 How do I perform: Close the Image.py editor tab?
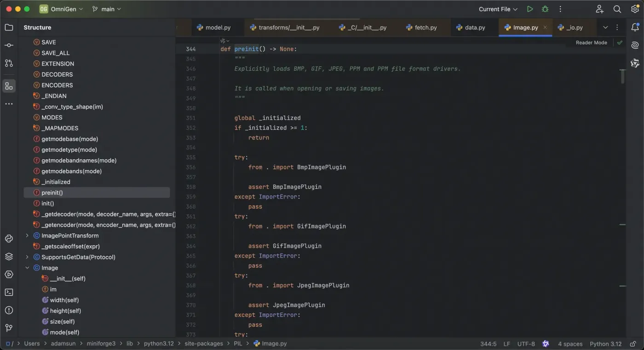(545, 28)
